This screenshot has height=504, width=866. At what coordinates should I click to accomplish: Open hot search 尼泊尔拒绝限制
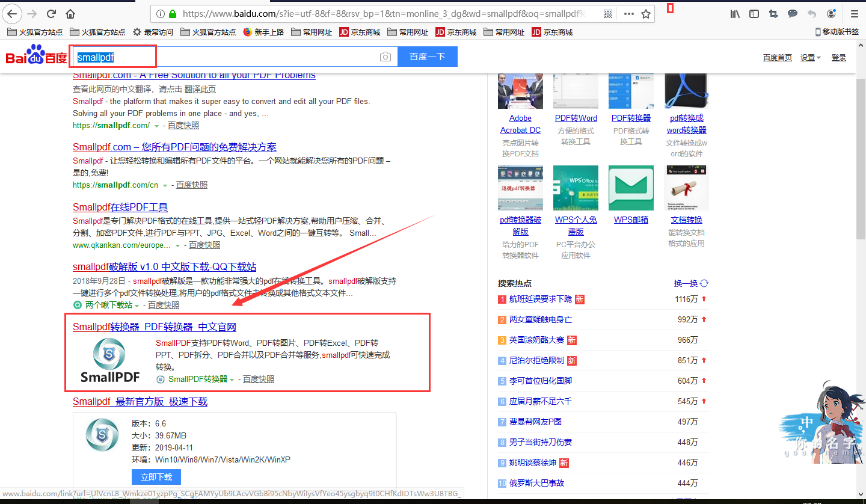(536, 360)
